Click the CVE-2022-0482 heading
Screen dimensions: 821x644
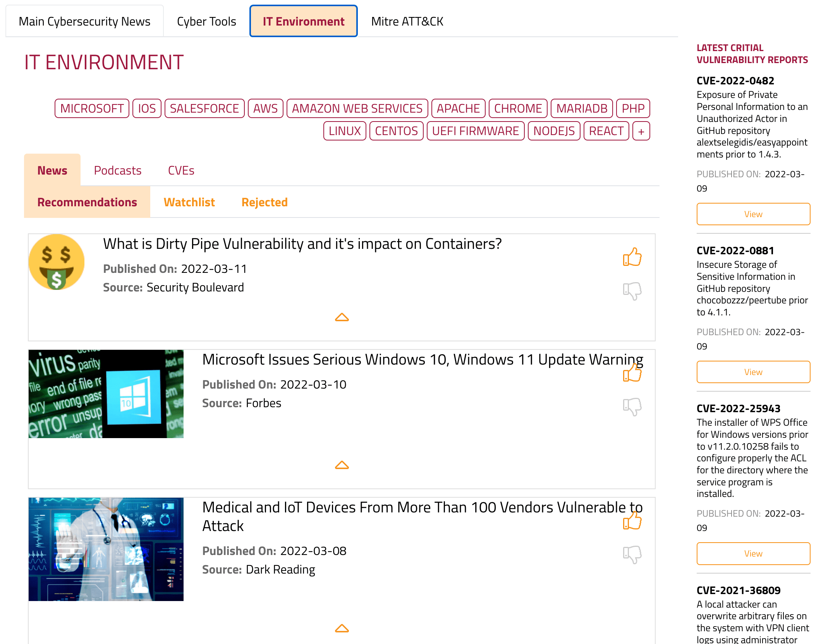735,80
